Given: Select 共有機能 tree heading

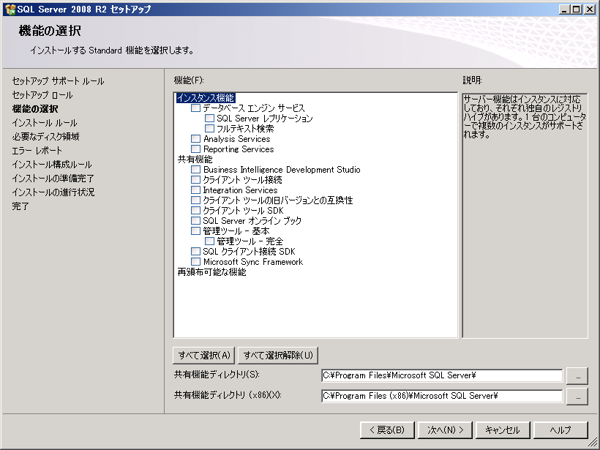Looking at the screenshot, I should click(x=195, y=159).
